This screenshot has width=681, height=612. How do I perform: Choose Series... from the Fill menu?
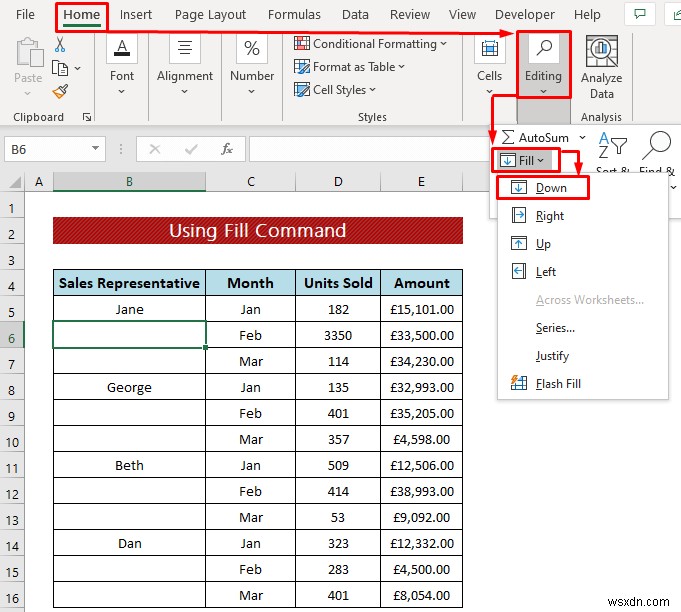pyautogui.click(x=582, y=328)
